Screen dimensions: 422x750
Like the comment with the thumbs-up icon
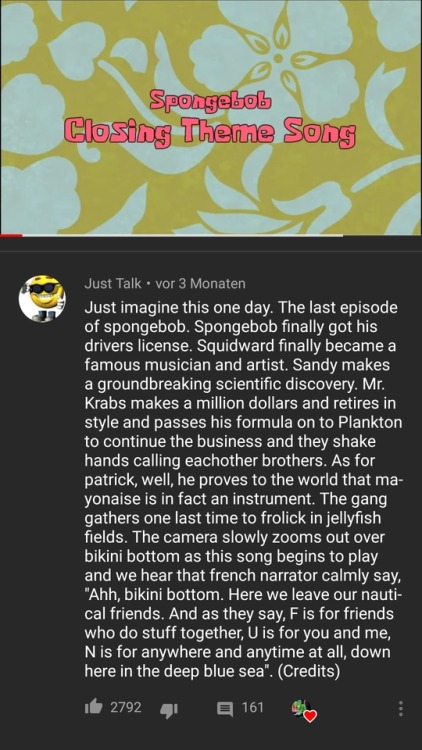coord(95,707)
